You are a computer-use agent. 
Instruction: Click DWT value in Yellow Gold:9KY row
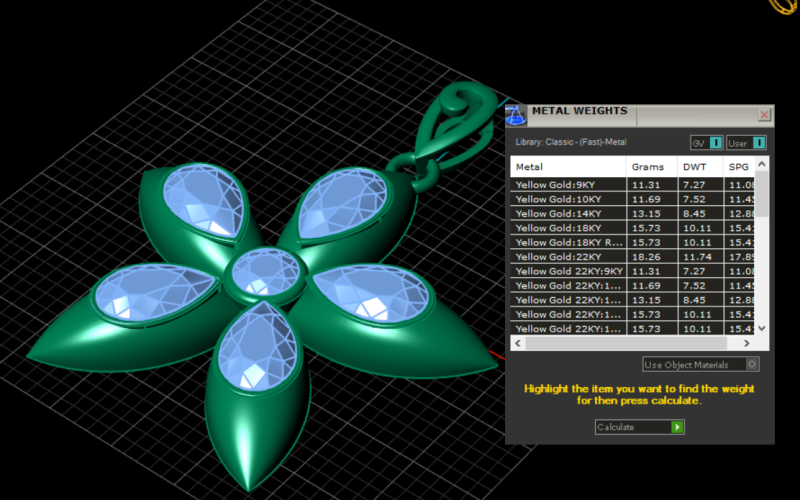[x=700, y=185]
